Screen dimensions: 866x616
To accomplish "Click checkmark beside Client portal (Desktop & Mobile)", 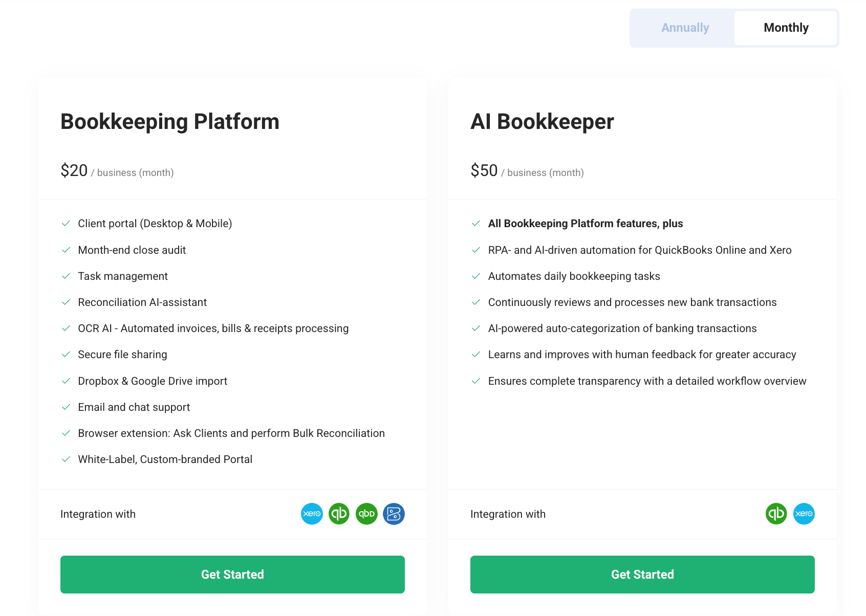I will tap(66, 224).
